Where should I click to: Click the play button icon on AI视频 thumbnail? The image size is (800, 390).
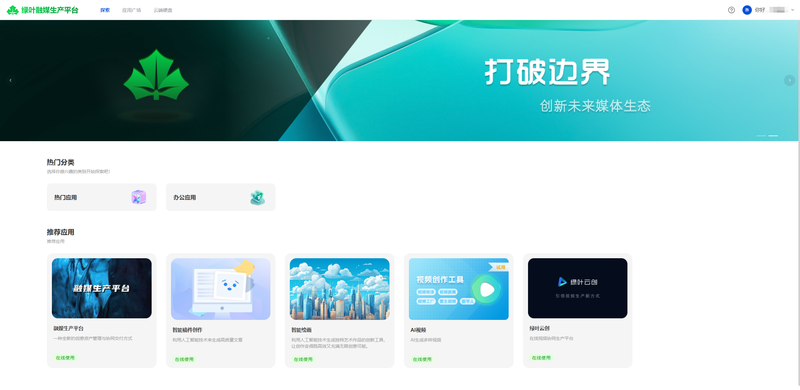coord(486,290)
